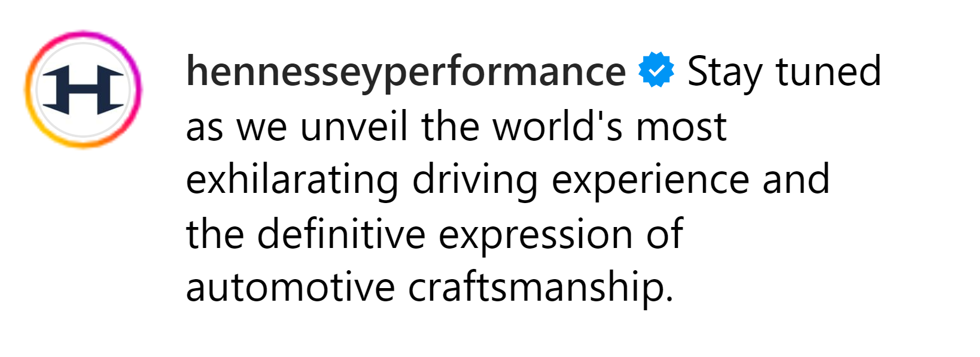Click the word "experience" in caption
980x357 pixels.
click(x=650, y=180)
